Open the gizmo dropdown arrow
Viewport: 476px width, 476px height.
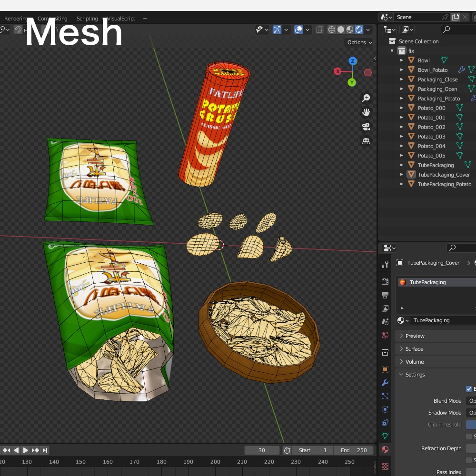tap(286, 30)
